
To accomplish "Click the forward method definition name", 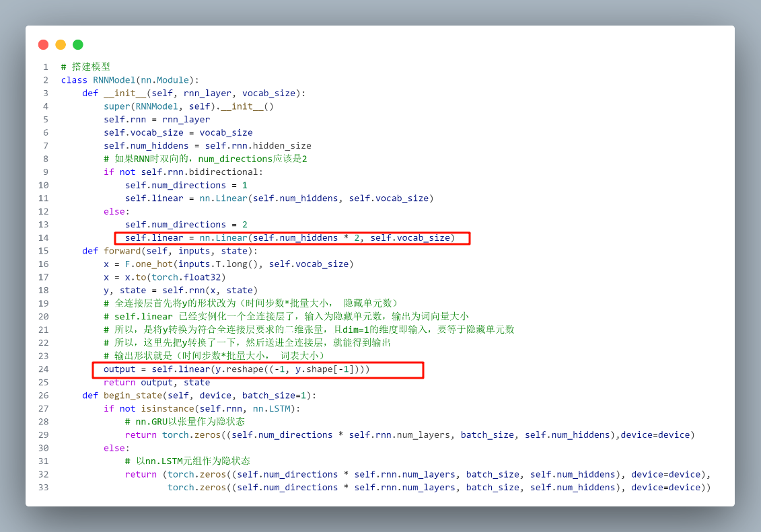I will [122, 251].
